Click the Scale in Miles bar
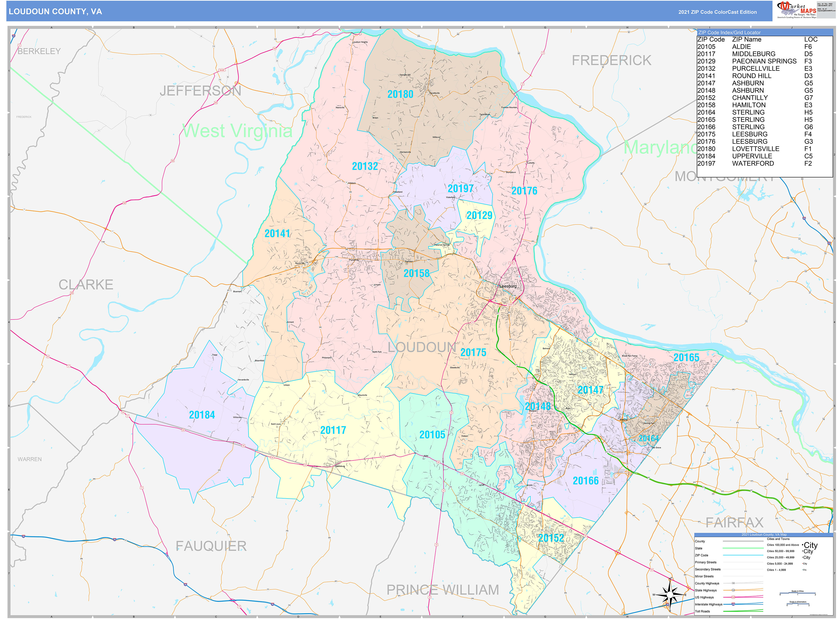The image size is (840, 619). (x=798, y=593)
